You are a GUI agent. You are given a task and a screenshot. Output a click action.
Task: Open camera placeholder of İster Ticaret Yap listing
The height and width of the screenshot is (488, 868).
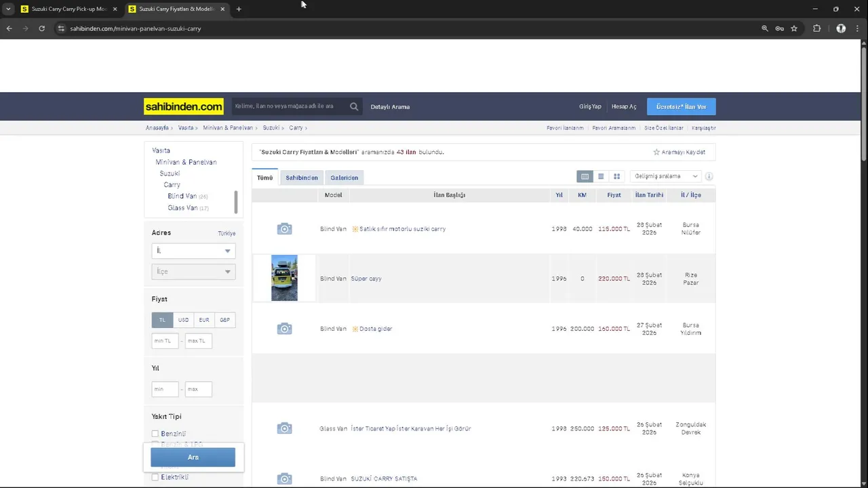(285, 428)
